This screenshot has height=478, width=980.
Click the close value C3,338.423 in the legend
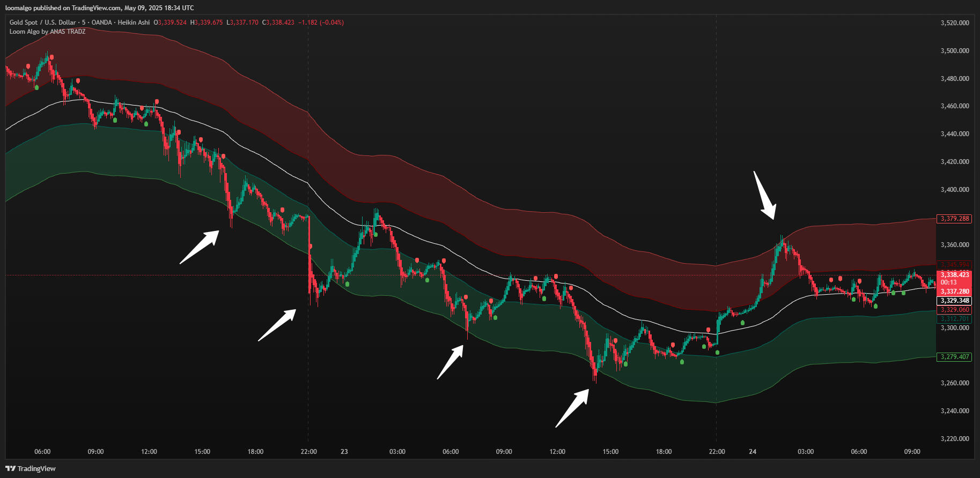[278, 23]
